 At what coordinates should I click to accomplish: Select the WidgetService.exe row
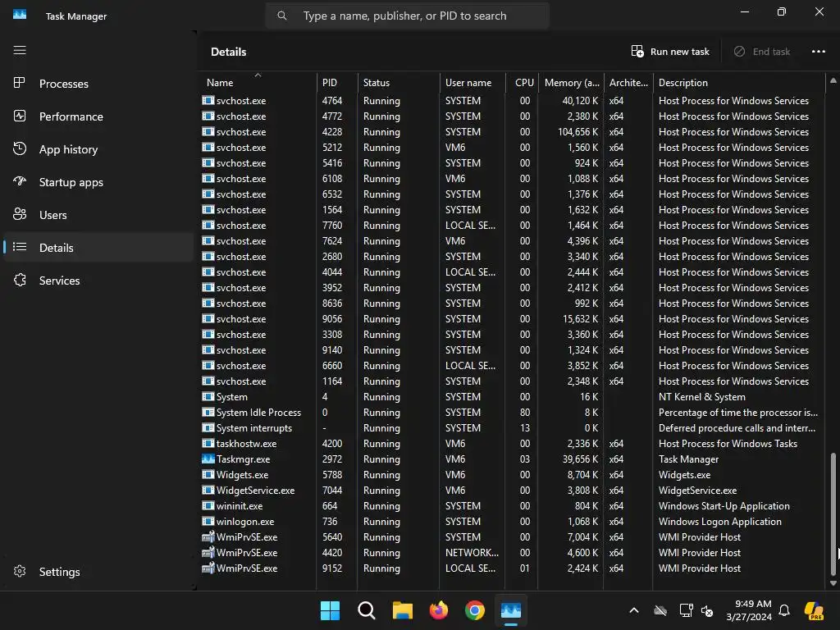(x=512, y=491)
